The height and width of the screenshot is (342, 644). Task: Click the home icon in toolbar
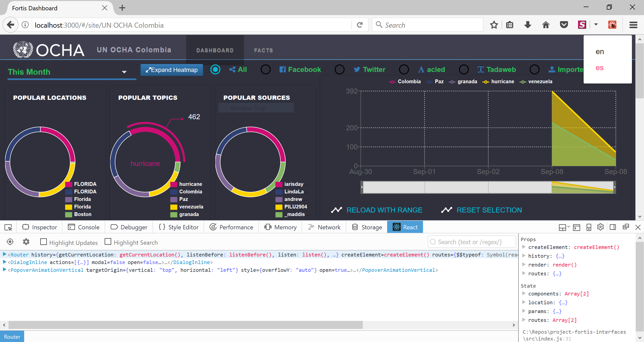pyautogui.click(x=546, y=25)
